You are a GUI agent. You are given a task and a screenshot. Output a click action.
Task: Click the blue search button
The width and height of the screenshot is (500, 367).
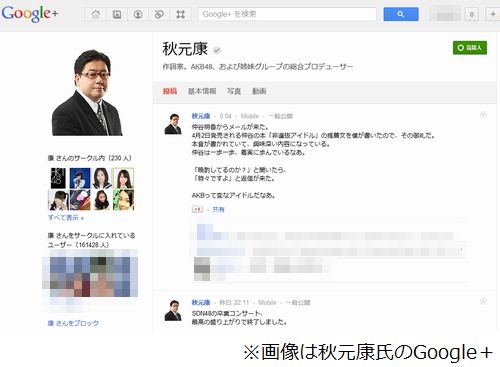401,14
